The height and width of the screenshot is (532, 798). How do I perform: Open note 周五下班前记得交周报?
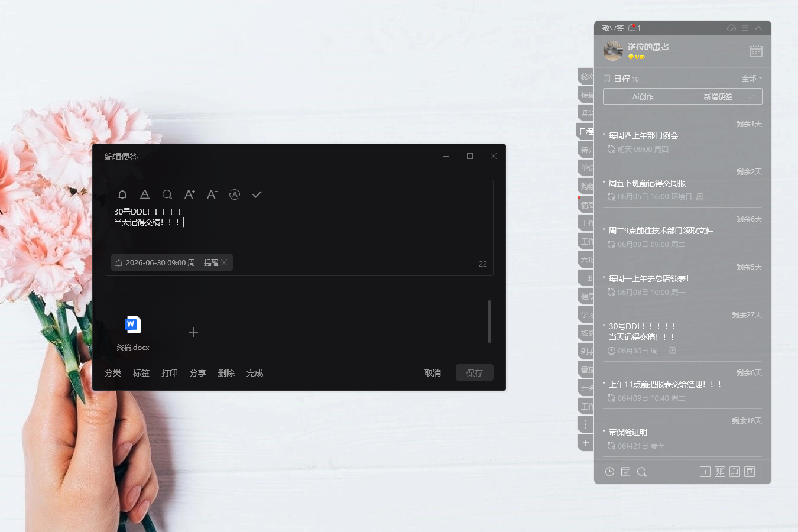click(x=647, y=183)
